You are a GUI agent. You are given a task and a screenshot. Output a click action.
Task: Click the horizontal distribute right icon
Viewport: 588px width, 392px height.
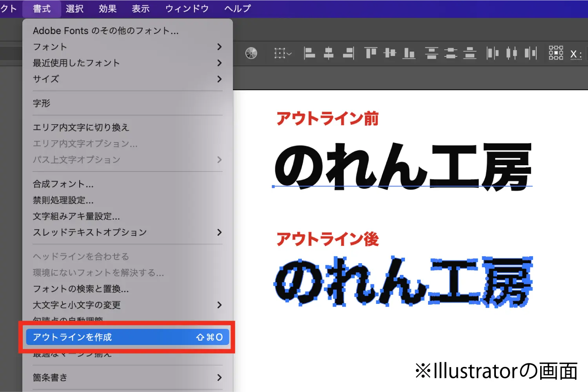[530, 53]
